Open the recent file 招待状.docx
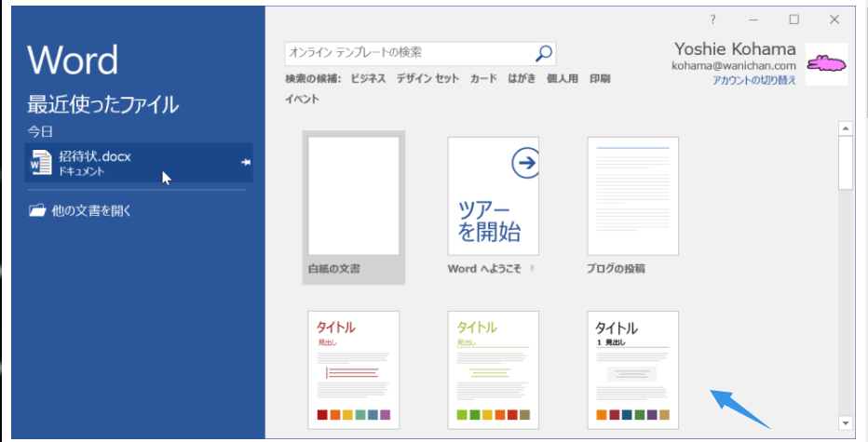This screenshot has width=868, height=442. click(139, 163)
